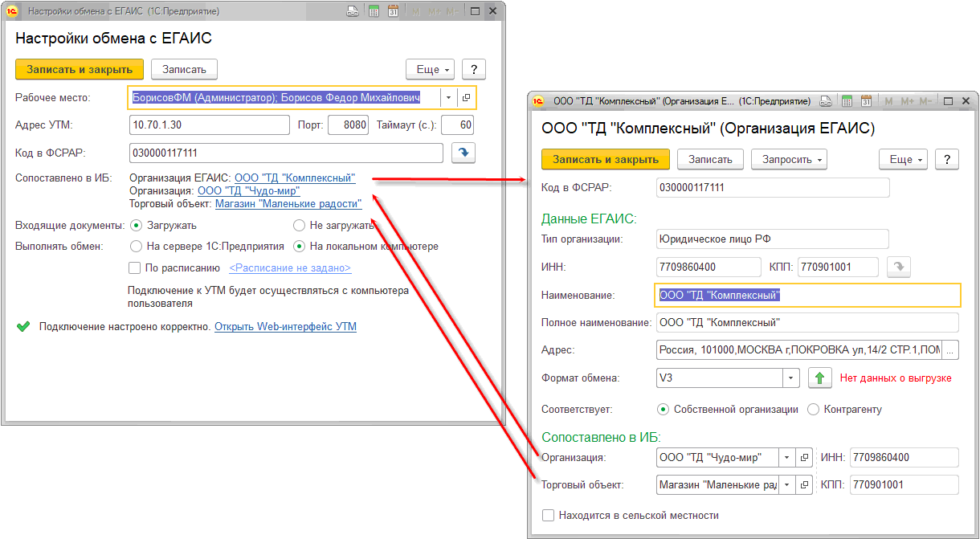Open calendar icon in Организация ЕГАИС title bar

pyautogui.click(x=866, y=102)
